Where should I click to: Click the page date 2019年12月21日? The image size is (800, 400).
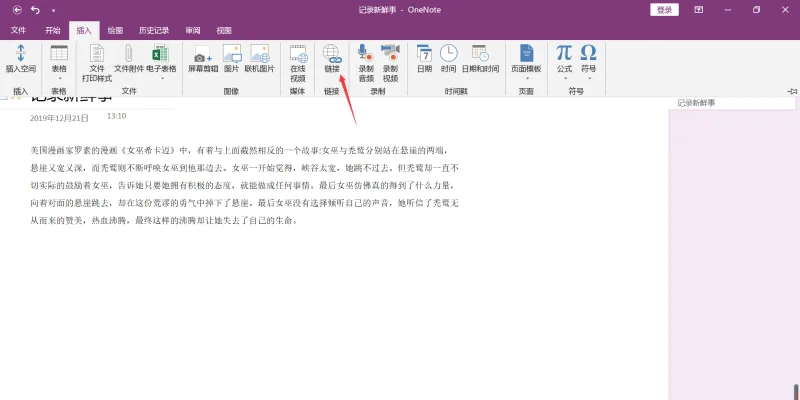[x=59, y=118]
